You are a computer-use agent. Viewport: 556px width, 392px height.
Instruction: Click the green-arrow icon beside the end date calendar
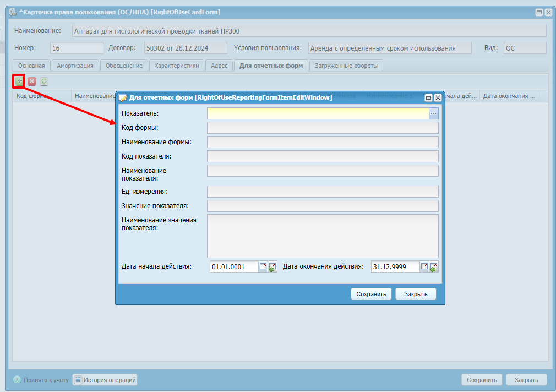tap(434, 267)
